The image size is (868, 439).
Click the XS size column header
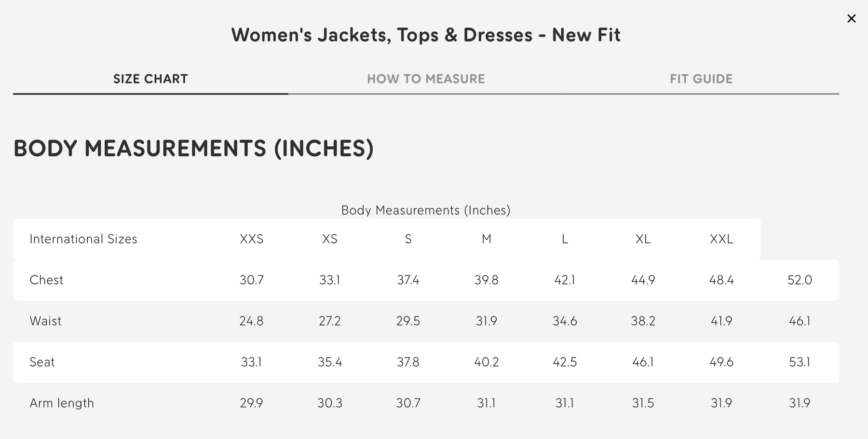(330, 239)
